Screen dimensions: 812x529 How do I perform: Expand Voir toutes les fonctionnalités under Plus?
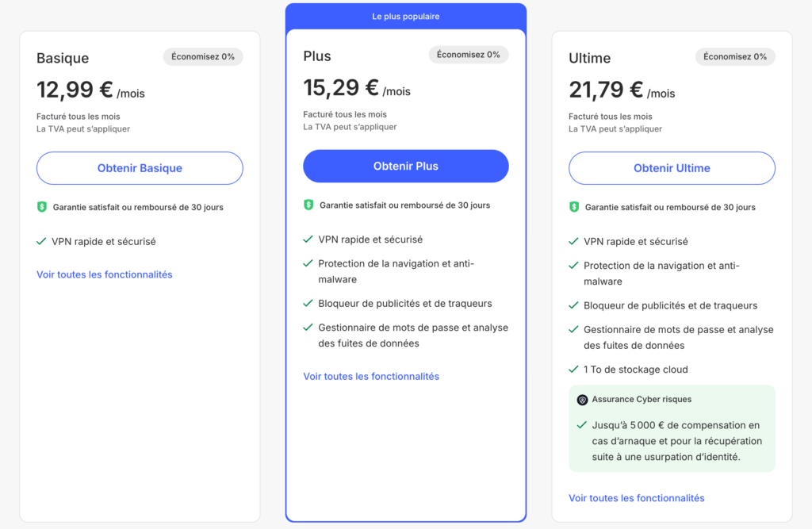point(370,376)
